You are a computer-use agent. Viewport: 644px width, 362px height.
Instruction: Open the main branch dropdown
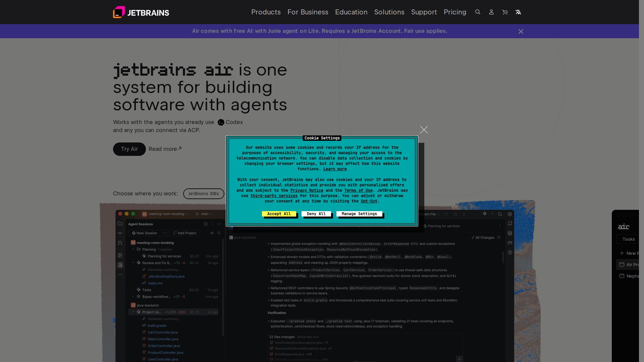pos(204,214)
